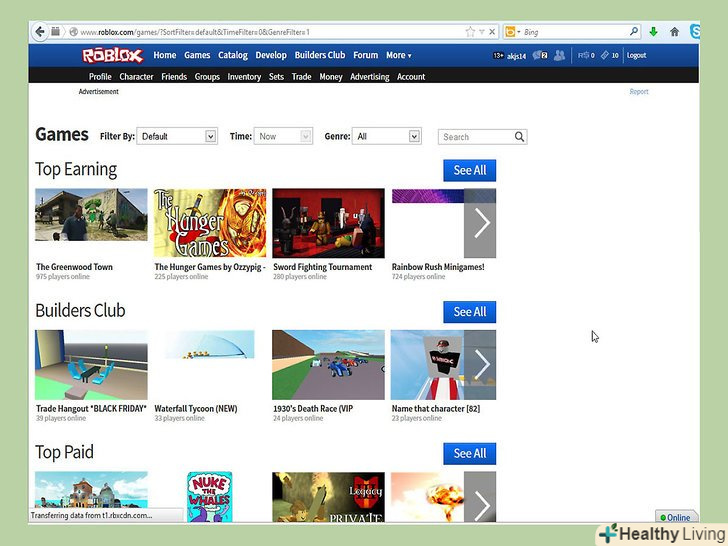Click the magnifier icon in Games search
This screenshot has height=546, width=728.
(519, 137)
